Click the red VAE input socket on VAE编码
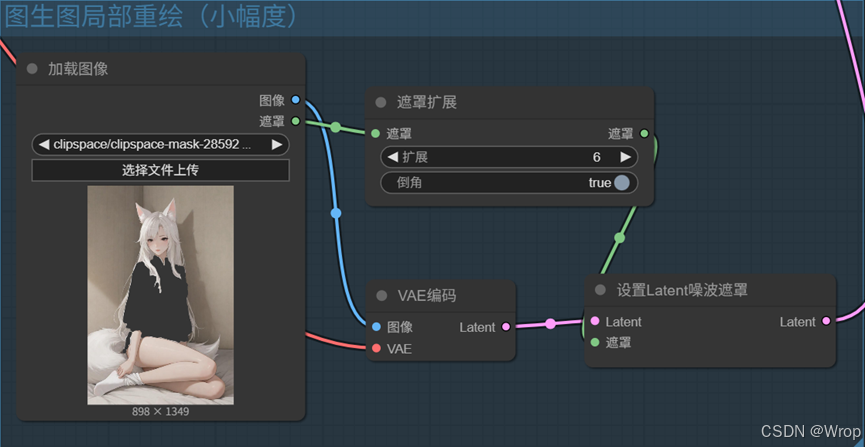The image size is (865, 447). 377,348
